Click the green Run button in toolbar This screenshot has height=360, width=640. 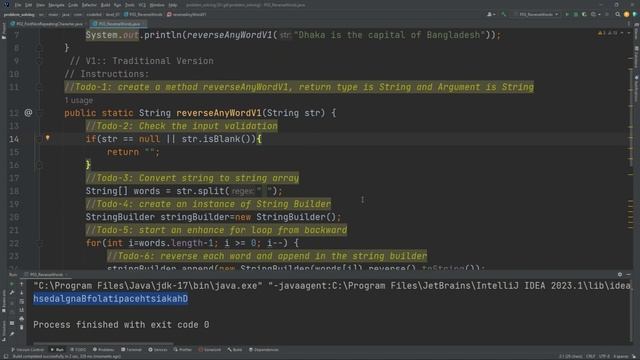pyautogui.click(x=567, y=14)
